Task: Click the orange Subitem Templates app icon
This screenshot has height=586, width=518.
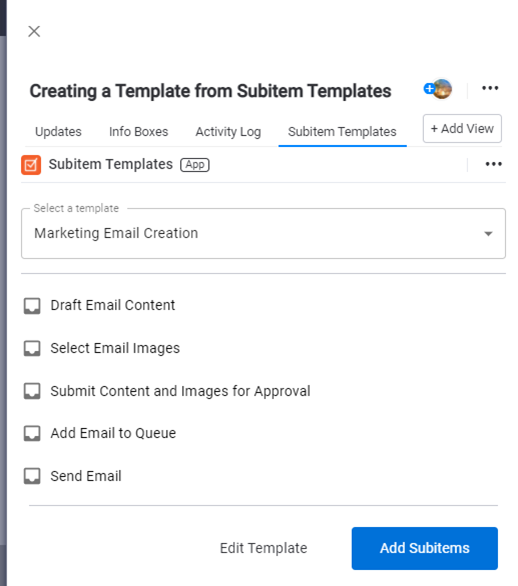Action: (31, 165)
